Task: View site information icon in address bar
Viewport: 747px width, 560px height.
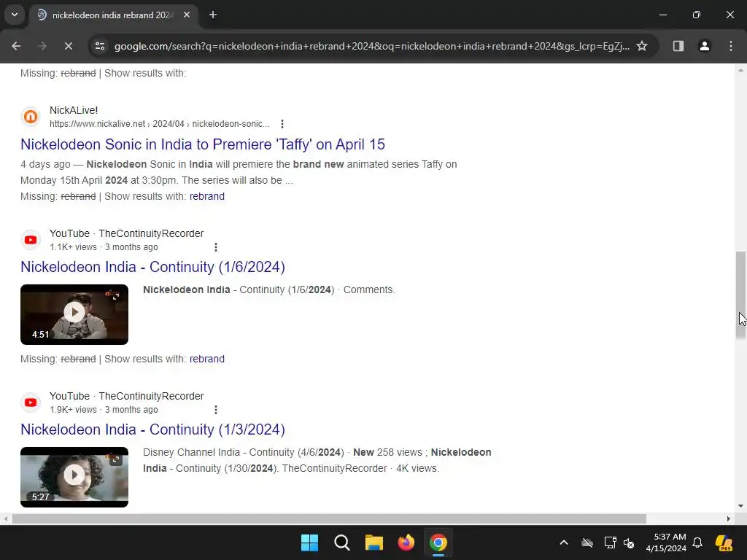Action: [100, 46]
